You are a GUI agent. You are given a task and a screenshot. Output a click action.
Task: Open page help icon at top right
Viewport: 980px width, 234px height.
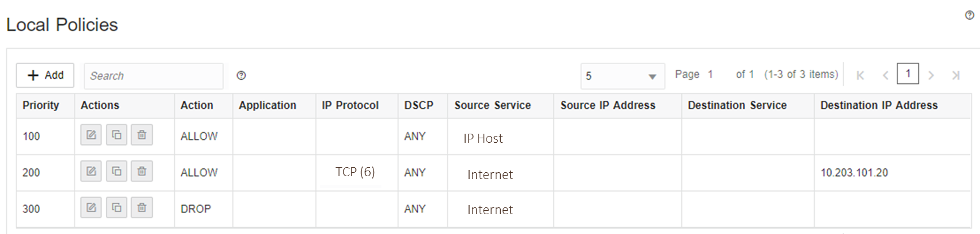coord(969,15)
